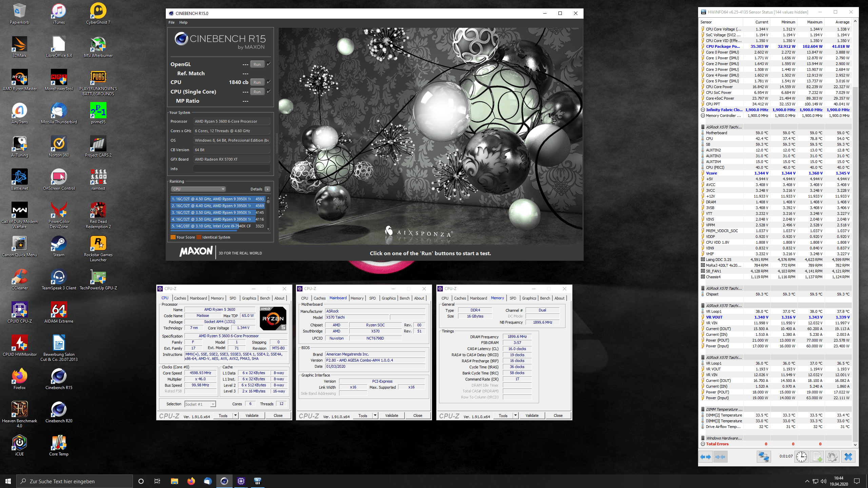Select Core Temp desktop icon
868x488 pixels.
pyautogui.click(x=59, y=445)
